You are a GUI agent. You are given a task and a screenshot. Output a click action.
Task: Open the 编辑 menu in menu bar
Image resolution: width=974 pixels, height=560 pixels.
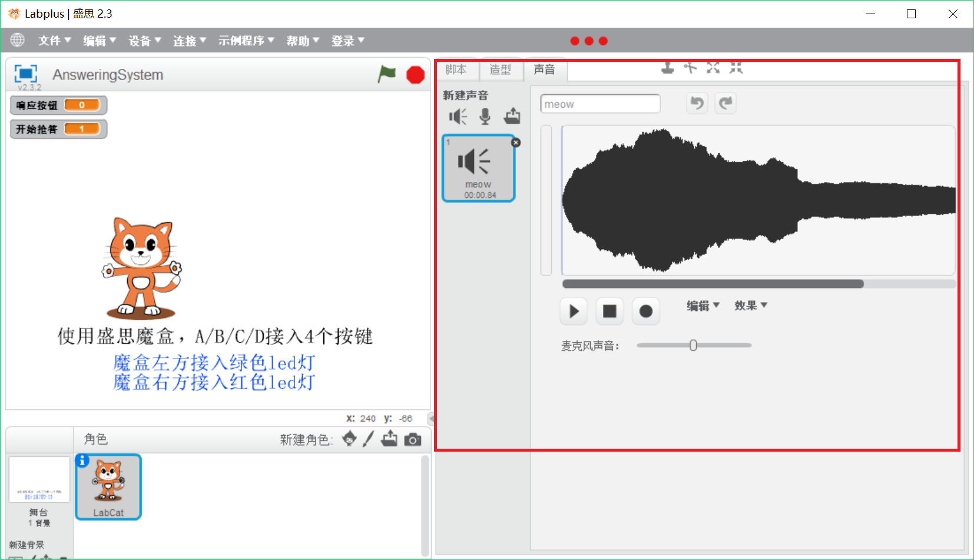tap(100, 41)
